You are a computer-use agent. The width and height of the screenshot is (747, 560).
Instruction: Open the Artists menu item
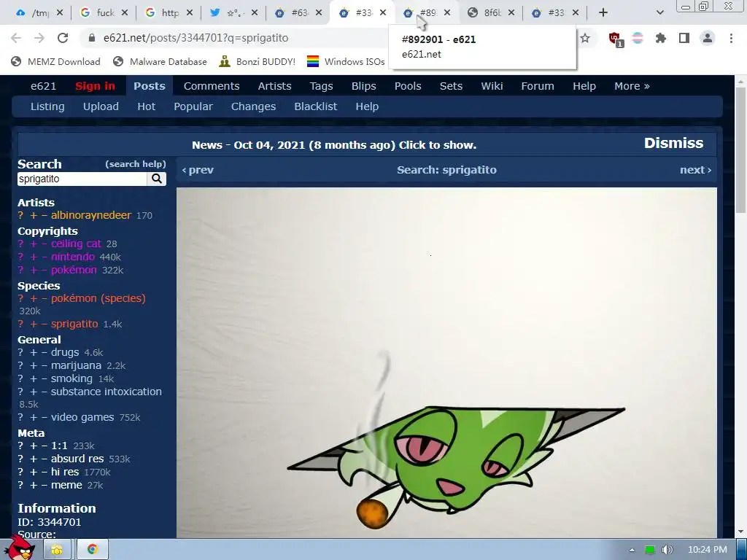(274, 86)
